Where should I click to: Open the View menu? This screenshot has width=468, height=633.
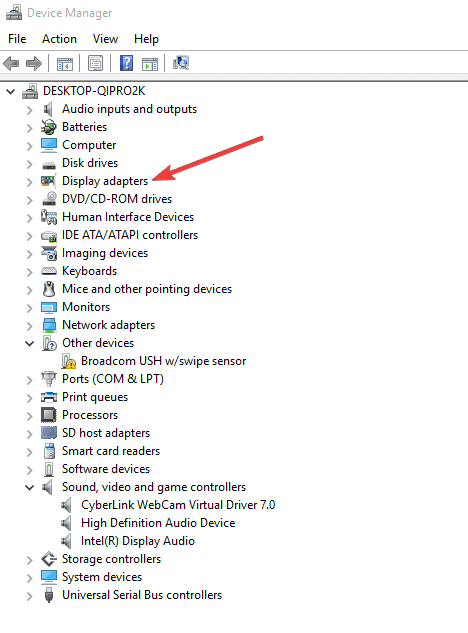pos(105,39)
